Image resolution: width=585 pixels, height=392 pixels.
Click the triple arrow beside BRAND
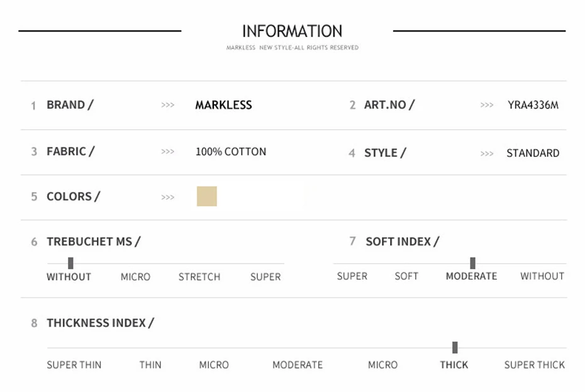(167, 105)
